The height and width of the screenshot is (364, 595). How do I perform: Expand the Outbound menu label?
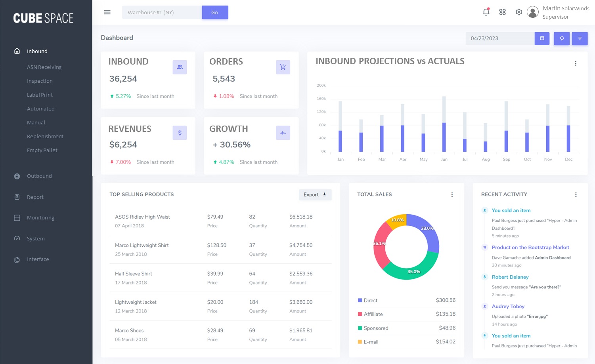click(39, 176)
